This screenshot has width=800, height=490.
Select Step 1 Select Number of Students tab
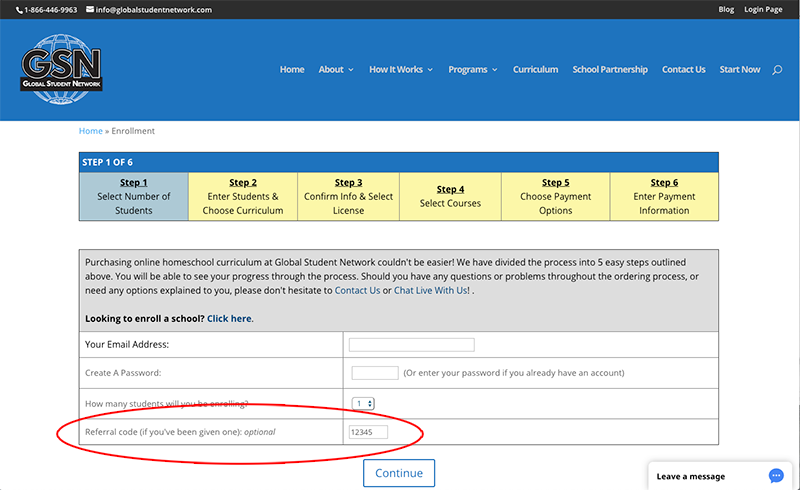coord(134,197)
